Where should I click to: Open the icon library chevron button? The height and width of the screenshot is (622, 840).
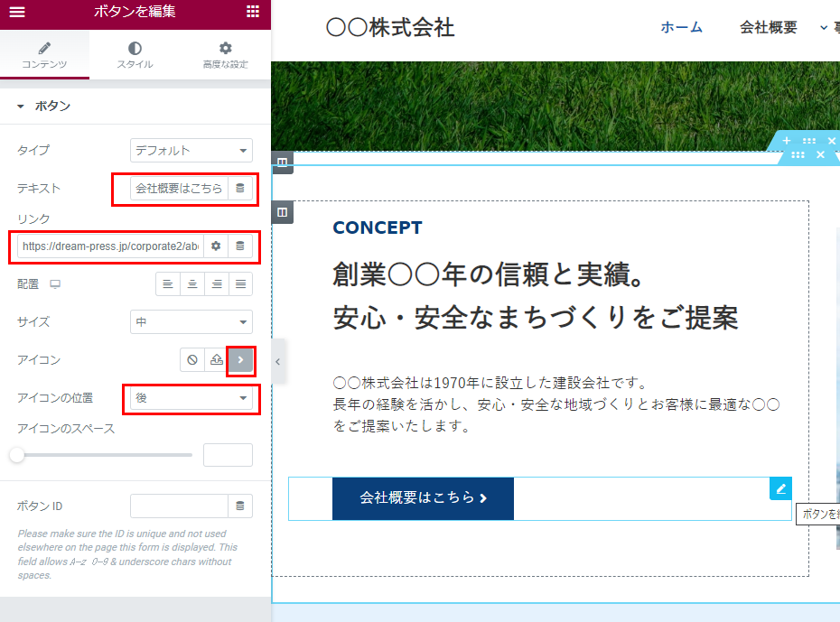pos(240,360)
